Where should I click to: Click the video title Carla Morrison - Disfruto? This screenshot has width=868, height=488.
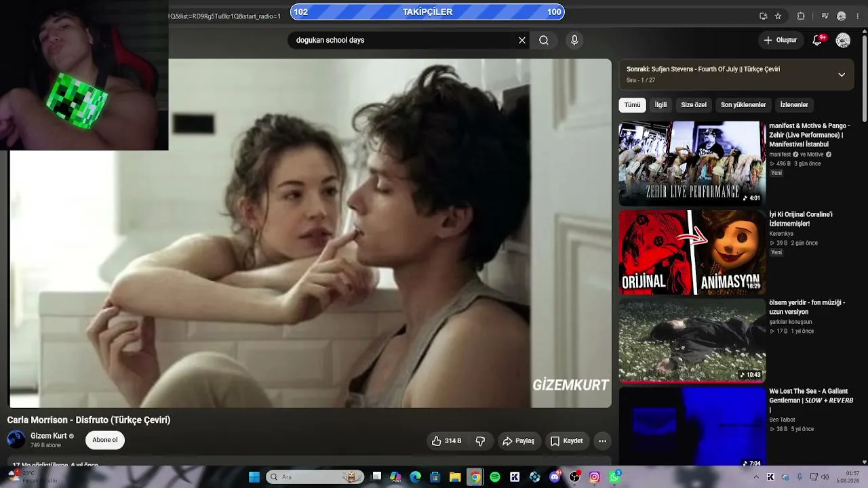coord(89,420)
